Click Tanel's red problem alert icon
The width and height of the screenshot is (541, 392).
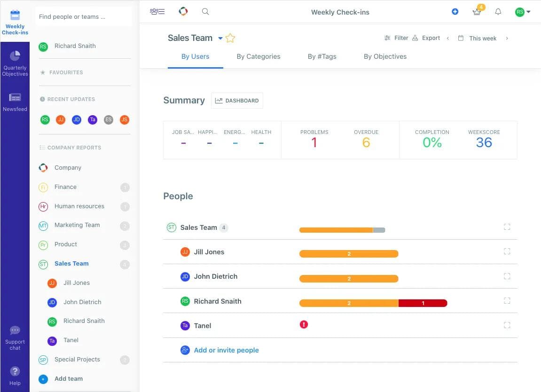[x=304, y=324]
